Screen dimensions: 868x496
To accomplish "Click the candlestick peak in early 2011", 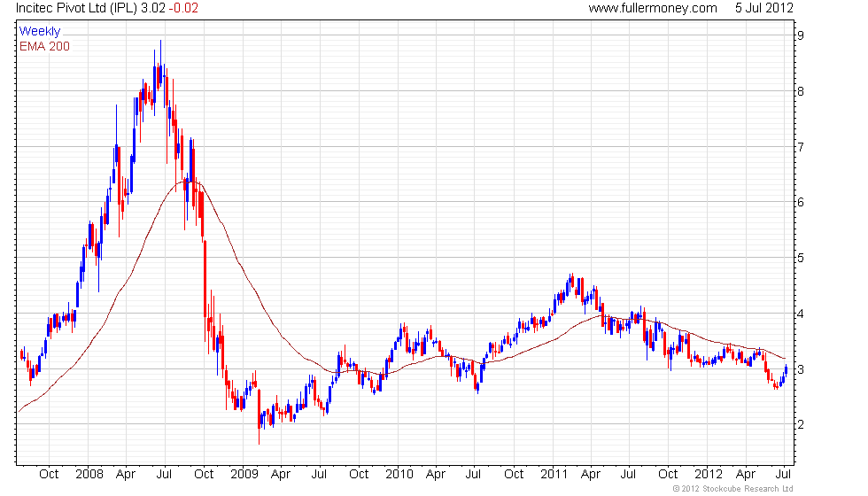I will point(572,280).
